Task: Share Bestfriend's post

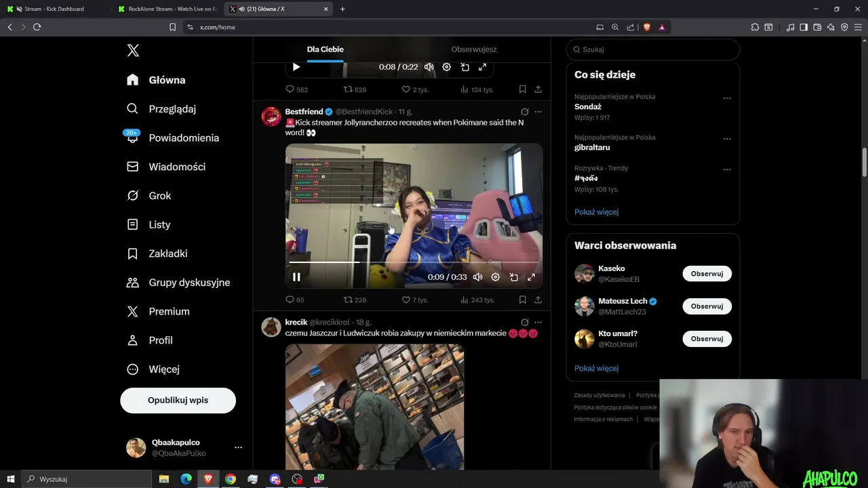Action: coord(538,300)
